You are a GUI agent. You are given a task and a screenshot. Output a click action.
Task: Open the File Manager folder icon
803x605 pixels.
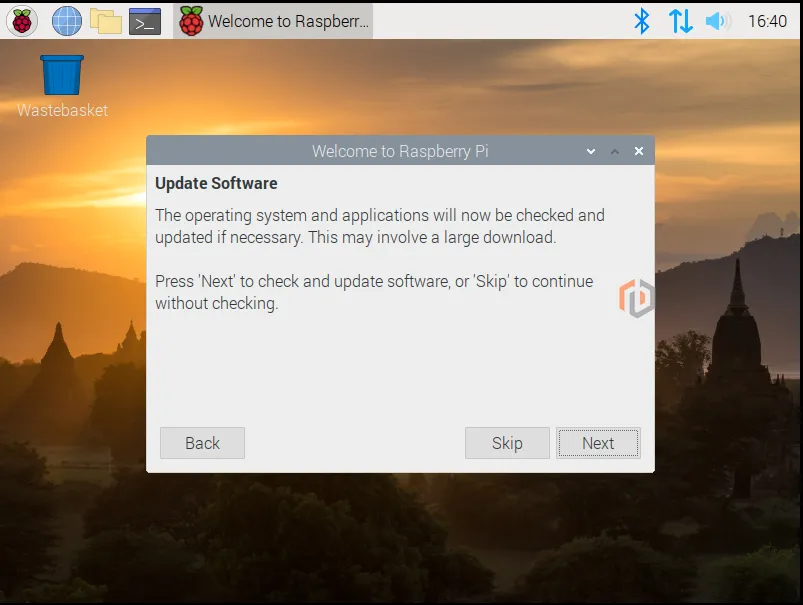tap(106, 21)
